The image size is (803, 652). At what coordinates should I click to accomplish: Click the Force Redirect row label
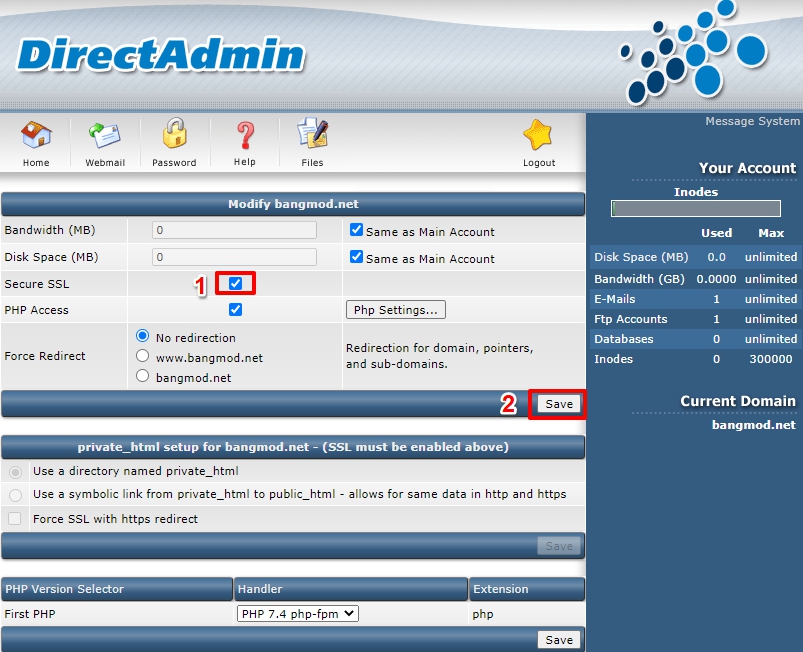[x=45, y=356]
